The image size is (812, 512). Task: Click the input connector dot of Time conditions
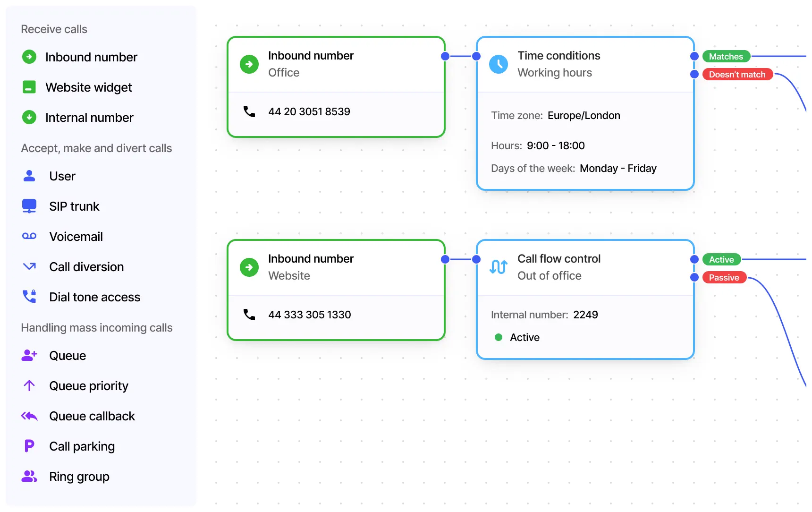pos(476,56)
